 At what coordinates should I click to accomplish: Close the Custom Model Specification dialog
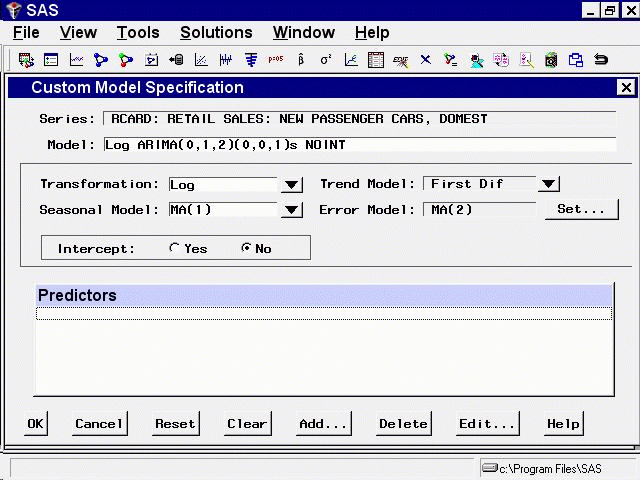(626, 87)
